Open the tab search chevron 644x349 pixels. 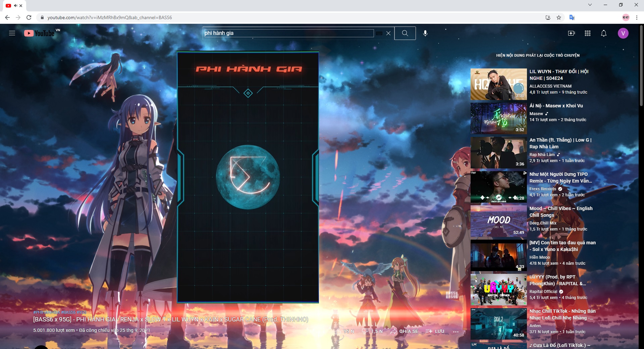click(x=590, y=5)
